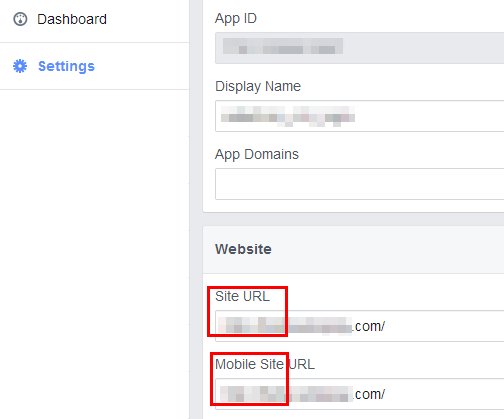Place cursor after .com/ in Mobile Site URL
The height and width of the screenshot is (419, 504).
pyautogui.click(x=386, y=394)
